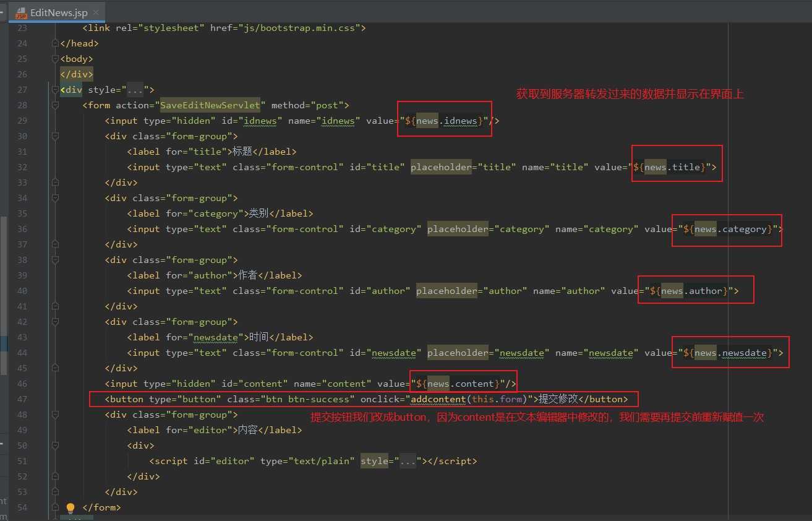Collapse the fold marker at line 42

55,322
